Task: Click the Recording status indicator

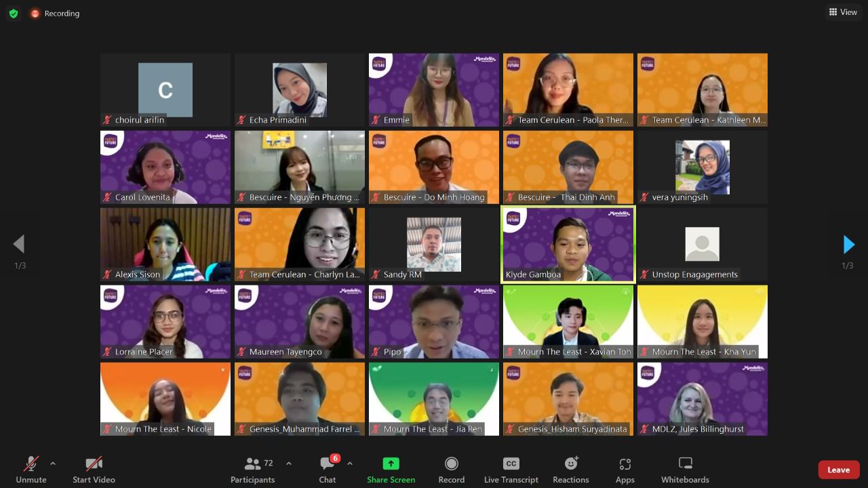Action: pos(55,14)
